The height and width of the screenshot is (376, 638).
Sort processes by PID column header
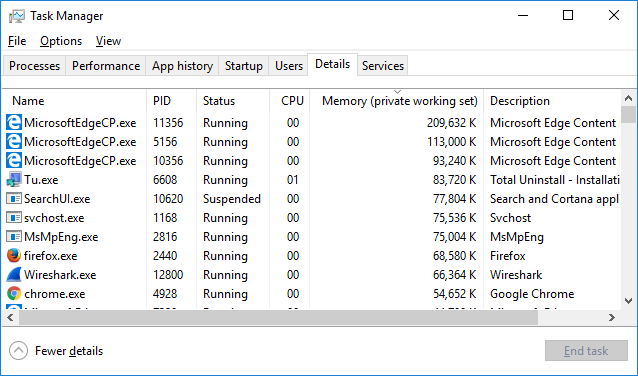click(171, 101)
